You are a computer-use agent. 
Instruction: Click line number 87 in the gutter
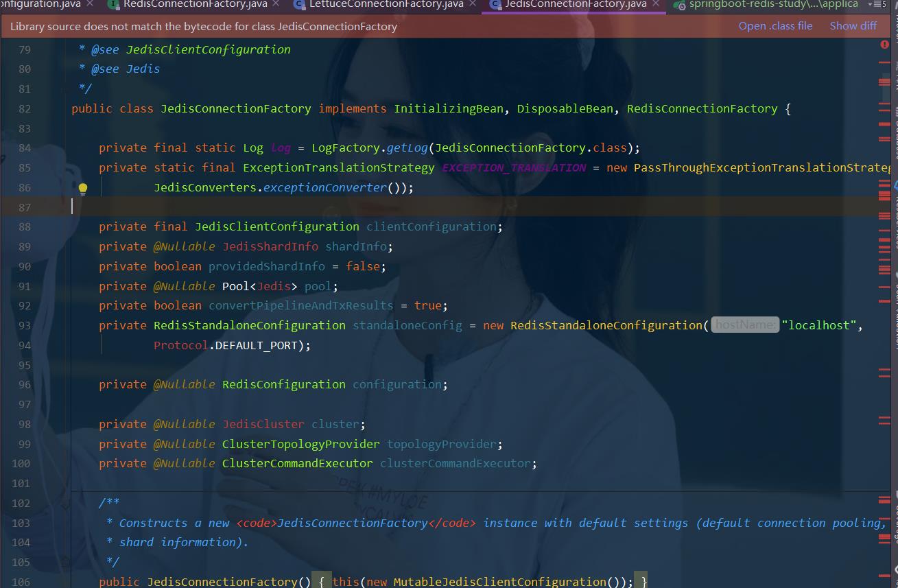point(24,207)
